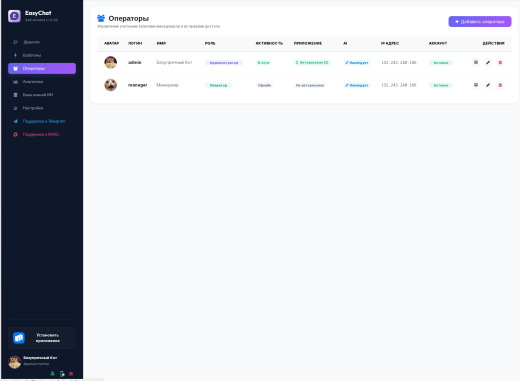Edit the admin operator with pencil icon
The image size is (520, 381).
(x=488, y=62)
